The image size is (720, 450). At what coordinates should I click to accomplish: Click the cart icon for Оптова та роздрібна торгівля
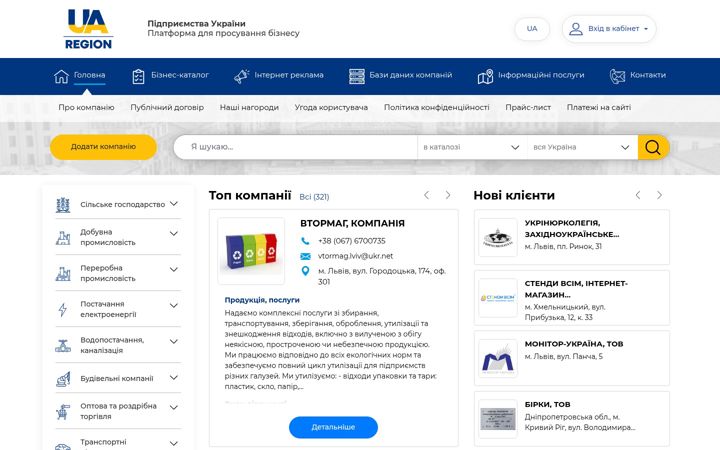(63, 411)
